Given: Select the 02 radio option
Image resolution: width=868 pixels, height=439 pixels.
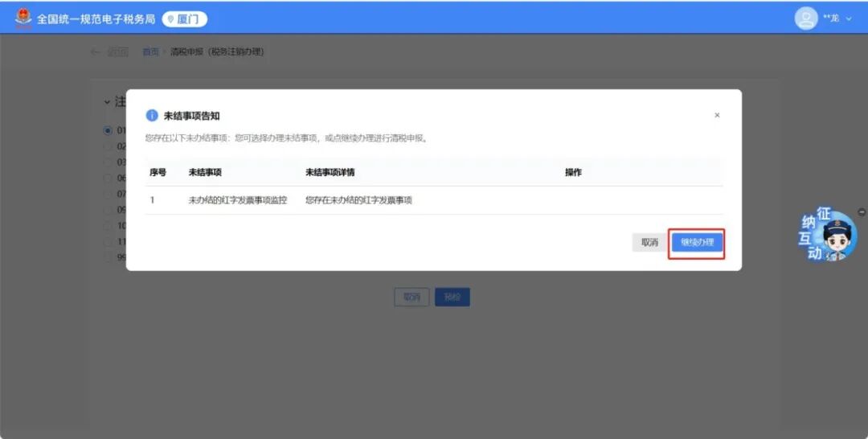Looking at the screenshot, I should coord(108,146).
